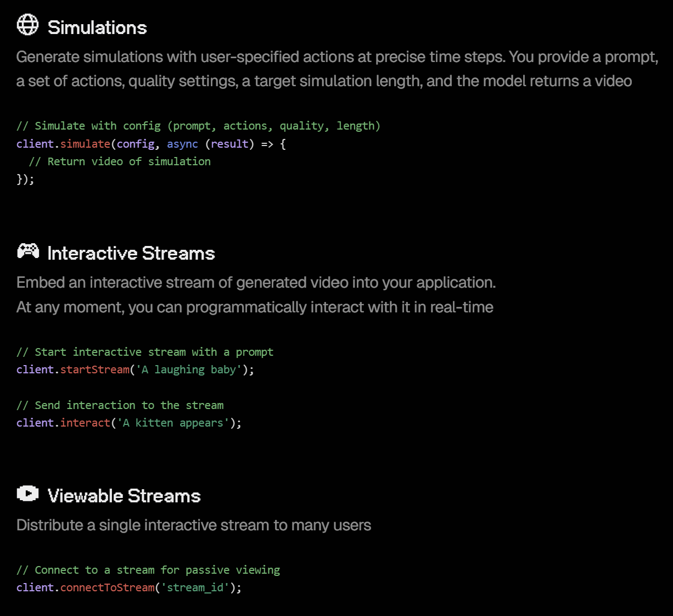Click the comment 'Send interaction to the stream'
673x616 pixels.
120,405
